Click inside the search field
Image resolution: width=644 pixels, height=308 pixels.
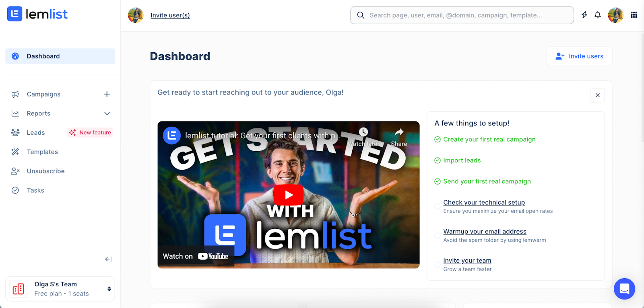(x=462, y=15)
